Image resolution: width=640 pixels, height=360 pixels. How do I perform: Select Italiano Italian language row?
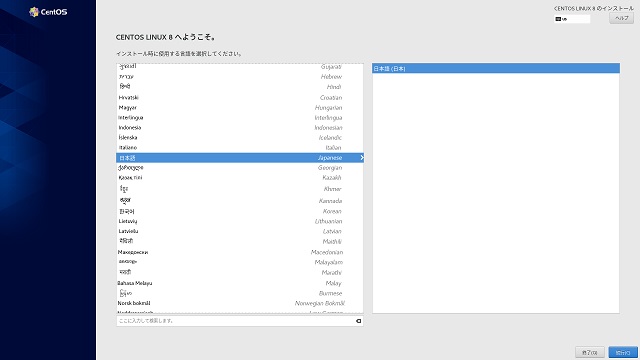240,148
